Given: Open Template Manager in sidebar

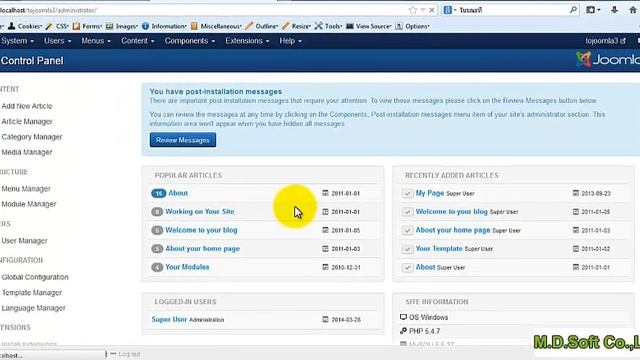Looking at the screenshot, I should 32,293.
